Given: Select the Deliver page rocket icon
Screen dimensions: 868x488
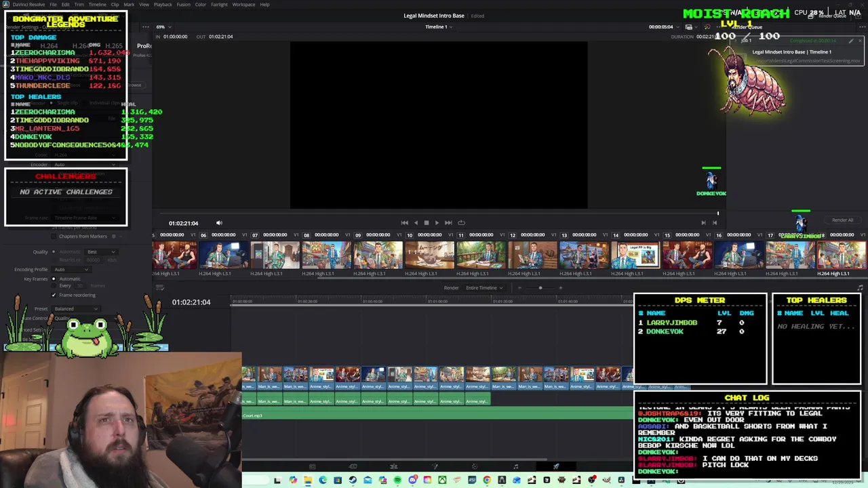Looking at the screenshot, I should (556, 466).
